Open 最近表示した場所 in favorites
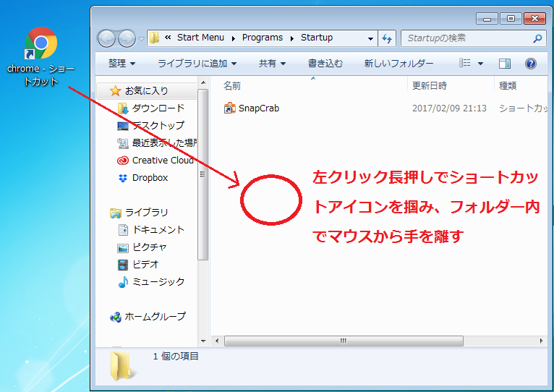 (165, 142)
